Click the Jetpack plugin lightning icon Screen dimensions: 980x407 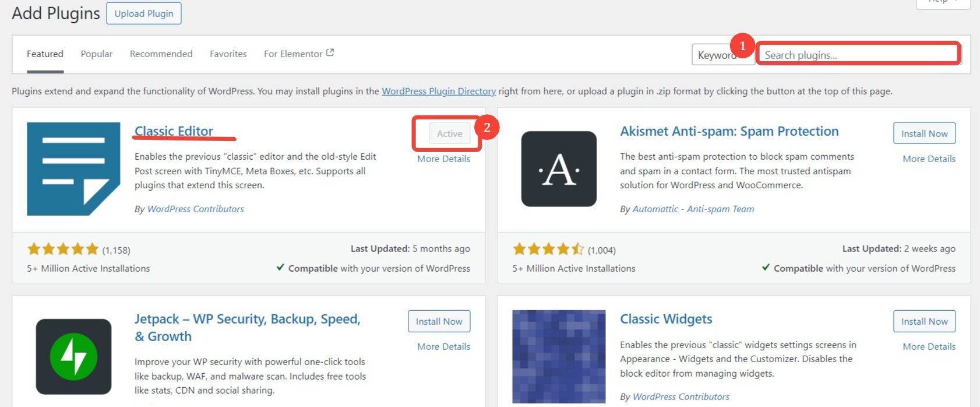(x=73, y=356)
